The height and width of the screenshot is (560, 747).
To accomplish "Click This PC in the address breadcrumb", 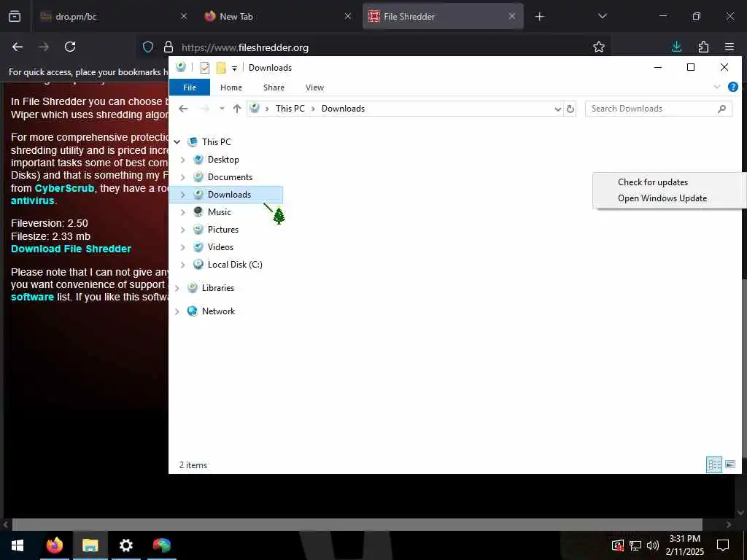I will click(290, 109).
